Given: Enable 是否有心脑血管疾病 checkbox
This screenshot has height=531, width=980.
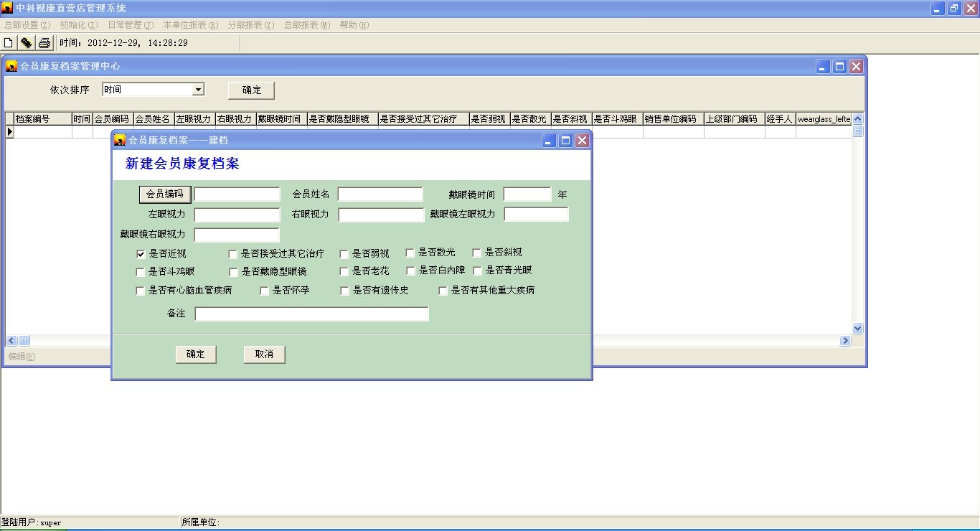Looking at the screenshot, I should (x=140, y=291).
